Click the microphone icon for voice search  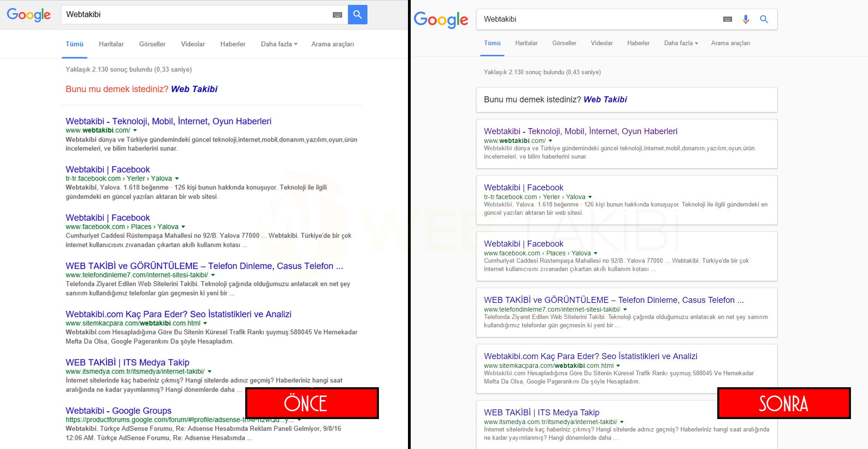click(746, 19)
